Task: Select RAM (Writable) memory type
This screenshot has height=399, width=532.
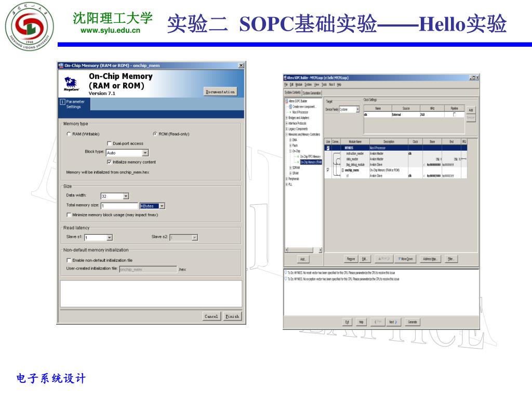Action: [69, 134]
